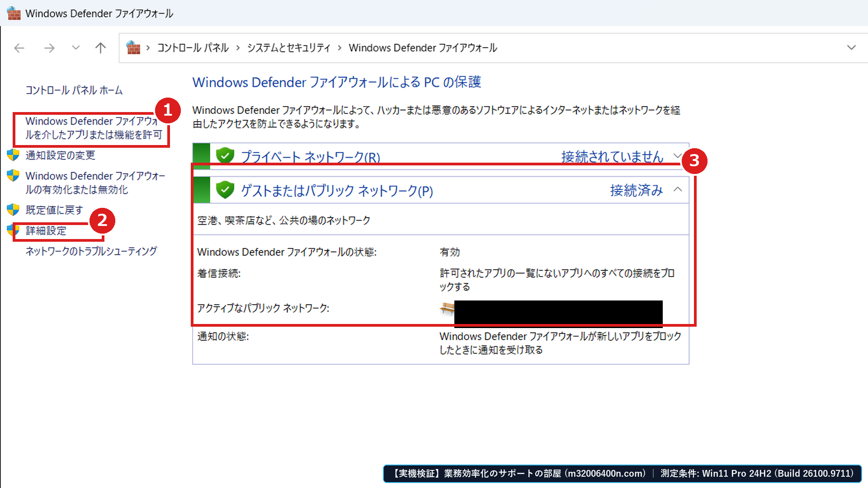
Task: Click shield icon beside 有効化または無効化
Action: point(13,175)
